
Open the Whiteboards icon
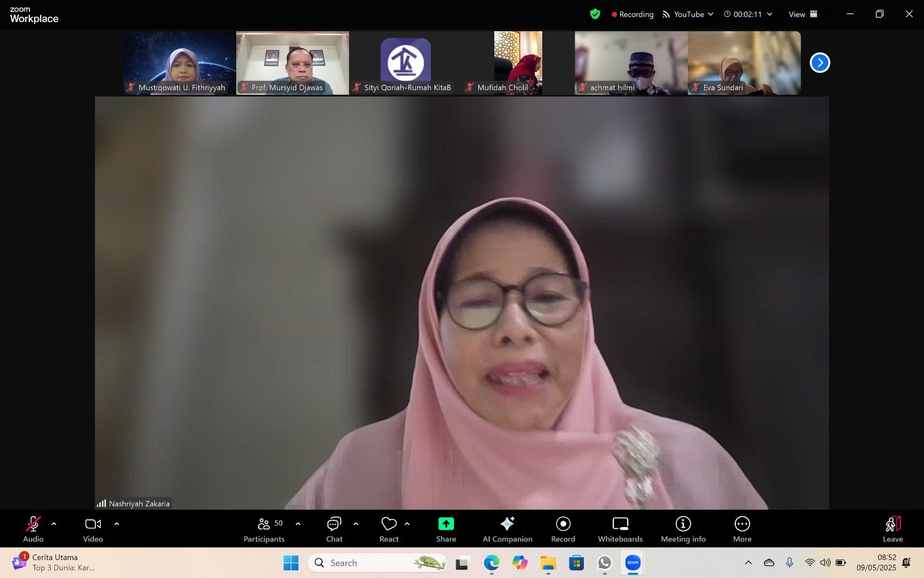(620, 524)
